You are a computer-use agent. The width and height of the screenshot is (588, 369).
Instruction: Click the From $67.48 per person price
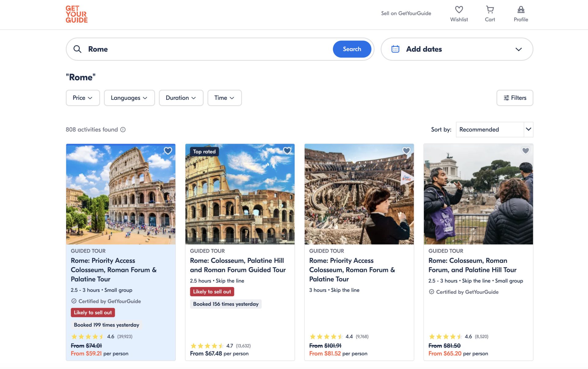pyautogui.click(x=219, y=353)
